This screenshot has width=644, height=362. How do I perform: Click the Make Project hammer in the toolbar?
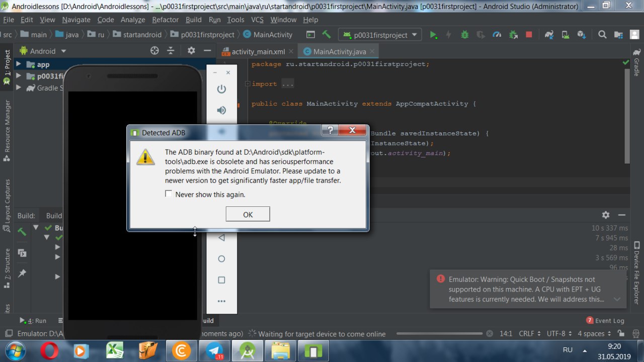coord(327,35)
